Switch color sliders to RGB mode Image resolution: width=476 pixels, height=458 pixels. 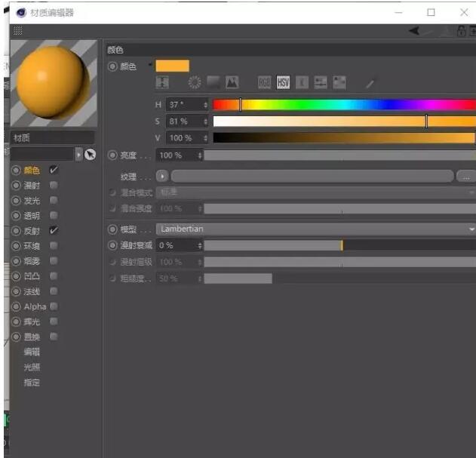pos(265,82)
